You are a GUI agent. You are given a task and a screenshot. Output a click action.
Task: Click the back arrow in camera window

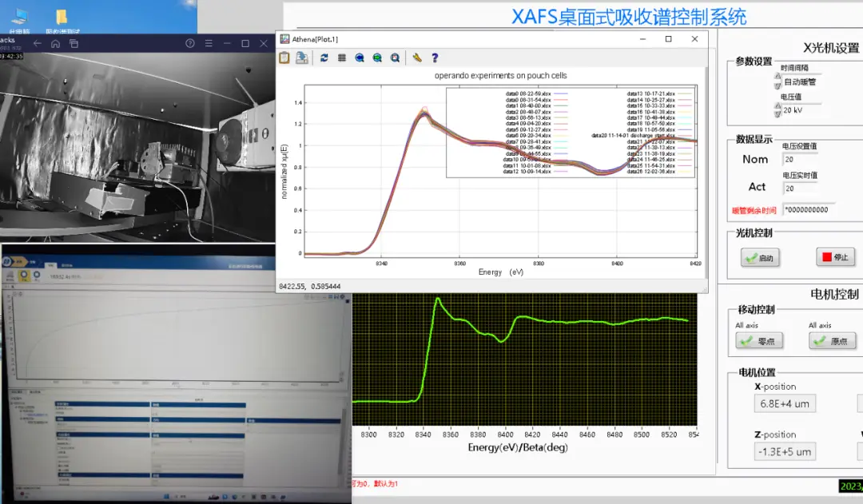[x=36, y=43]
